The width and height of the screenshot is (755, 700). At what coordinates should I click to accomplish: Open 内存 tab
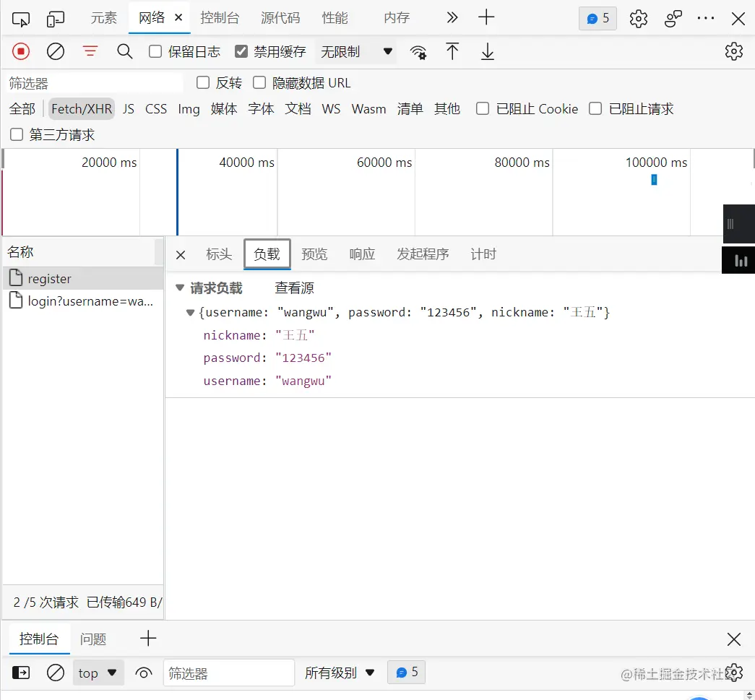(x=397, y=18)
